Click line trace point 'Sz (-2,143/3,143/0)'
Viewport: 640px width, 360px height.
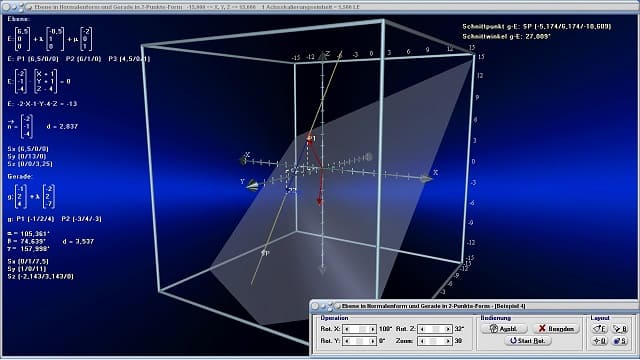pyautogui.click(x=40, y=276)
